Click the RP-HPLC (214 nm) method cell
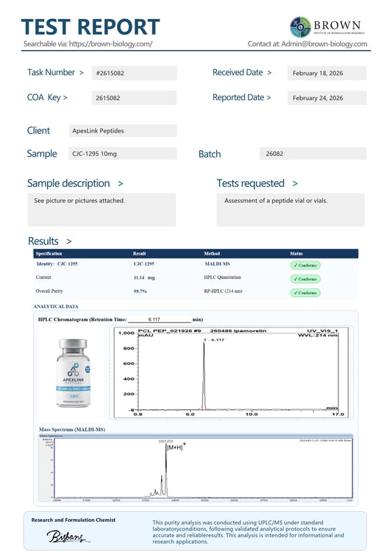The height and width of the screenshot is (555, 392). tap(224, 291)
